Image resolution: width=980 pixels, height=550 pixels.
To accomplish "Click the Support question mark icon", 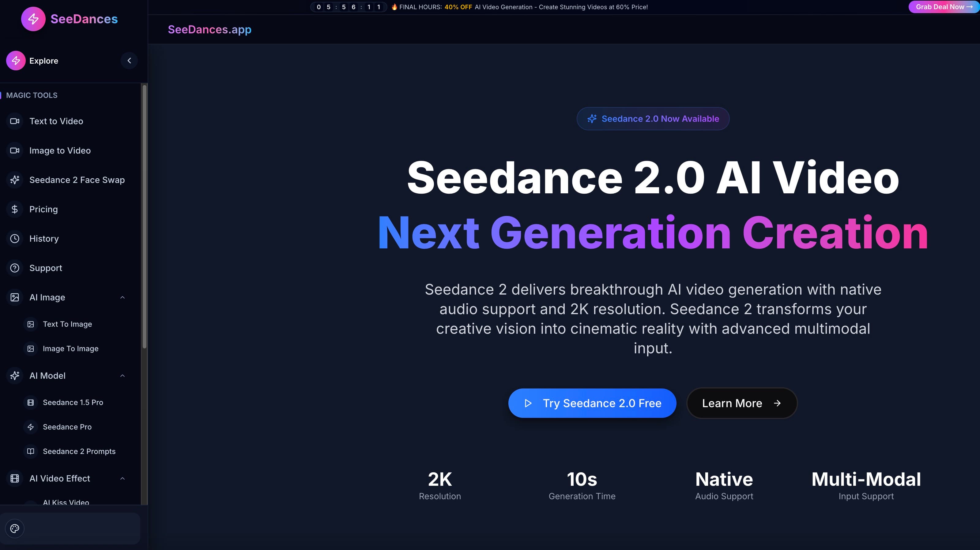I will [14, 268].
